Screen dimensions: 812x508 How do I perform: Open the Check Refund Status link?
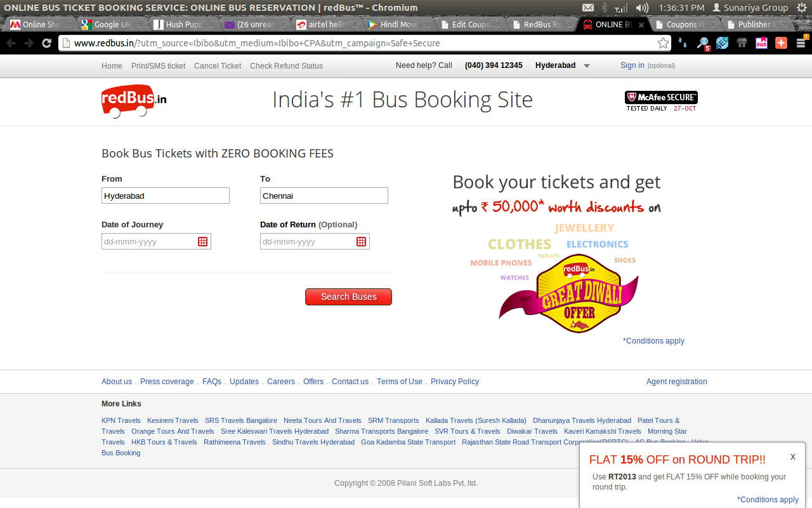point(286,66)
